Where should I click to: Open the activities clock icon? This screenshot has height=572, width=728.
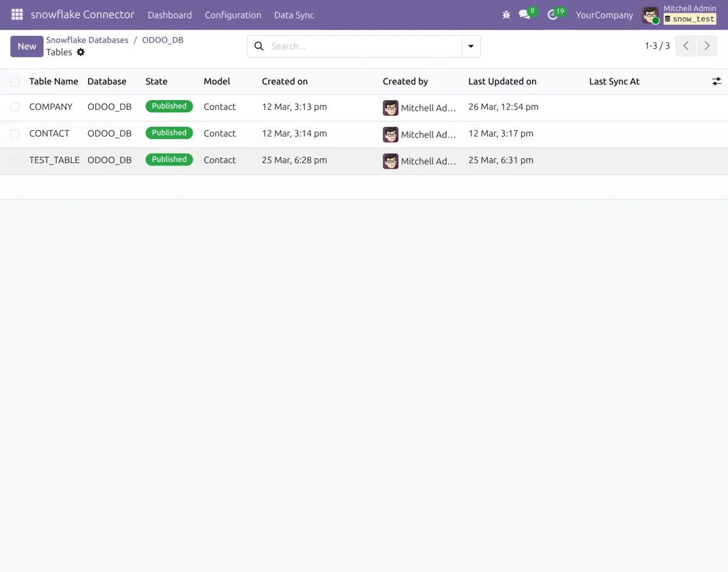[552, 15]
